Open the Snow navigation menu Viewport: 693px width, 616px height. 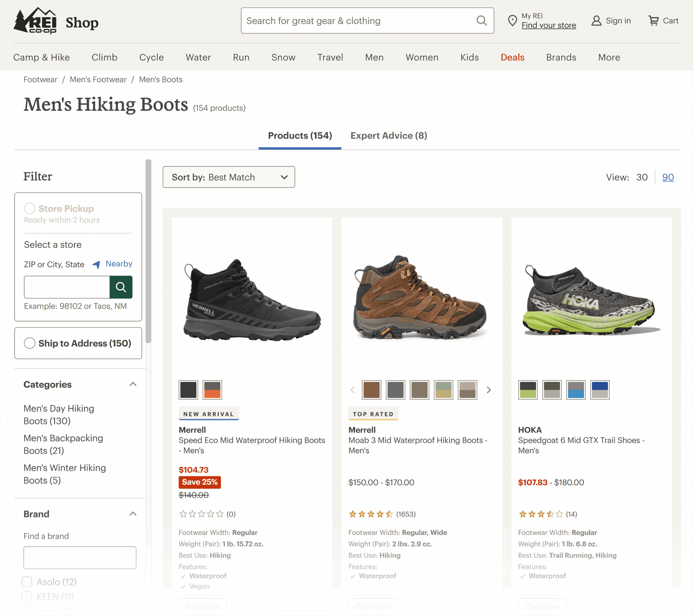coord(283,57)
